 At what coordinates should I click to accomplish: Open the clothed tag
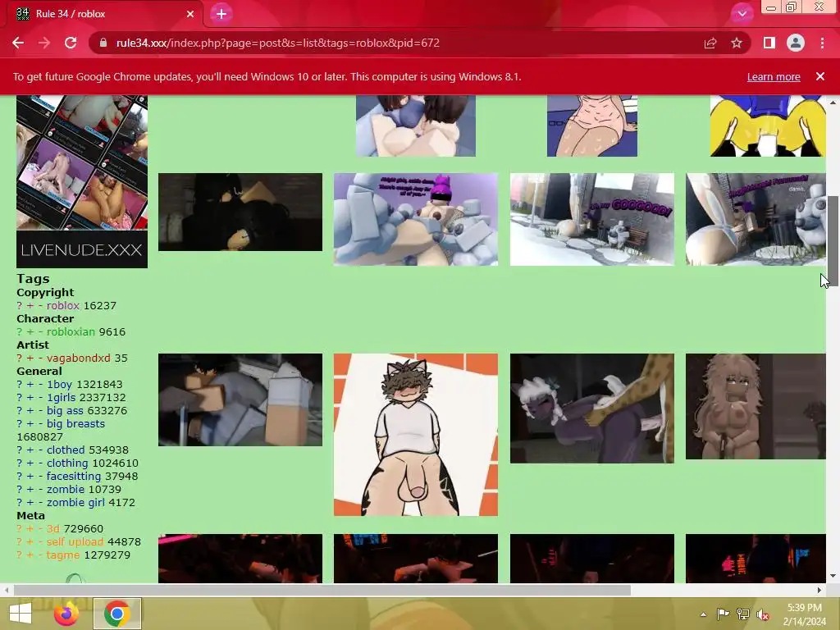click(x=66, y=450)
